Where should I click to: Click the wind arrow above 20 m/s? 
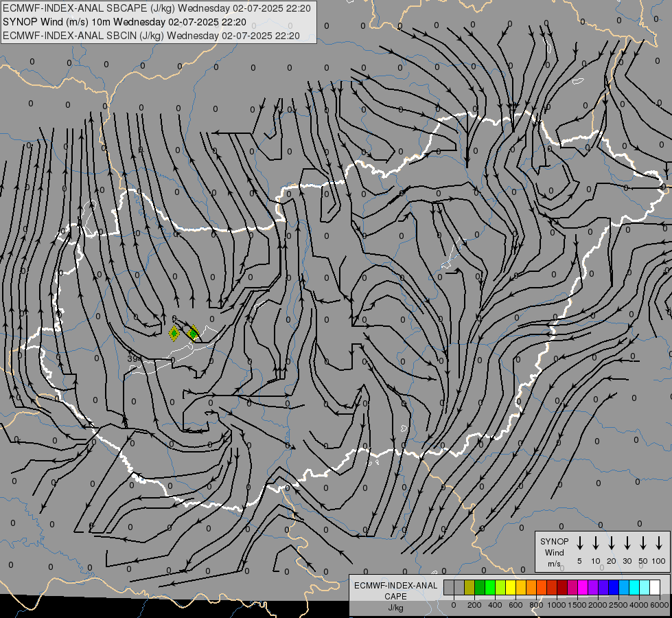click(611, 543)
